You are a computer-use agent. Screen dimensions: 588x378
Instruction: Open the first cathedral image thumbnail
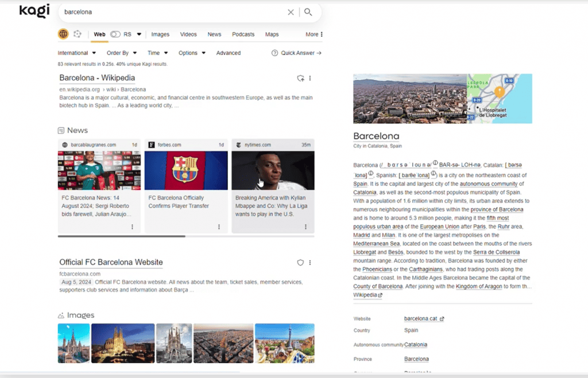[x=73, y=343]
